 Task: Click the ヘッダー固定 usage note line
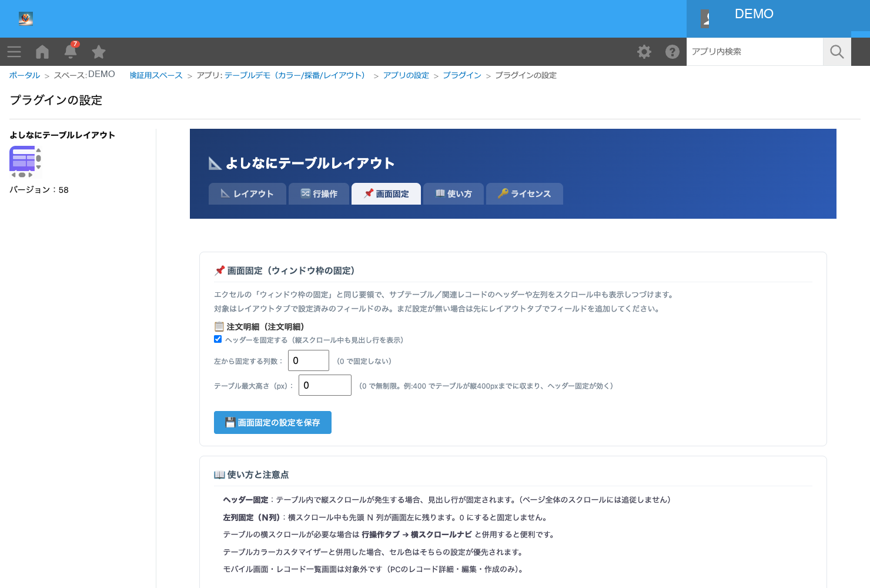pos(447,500)
